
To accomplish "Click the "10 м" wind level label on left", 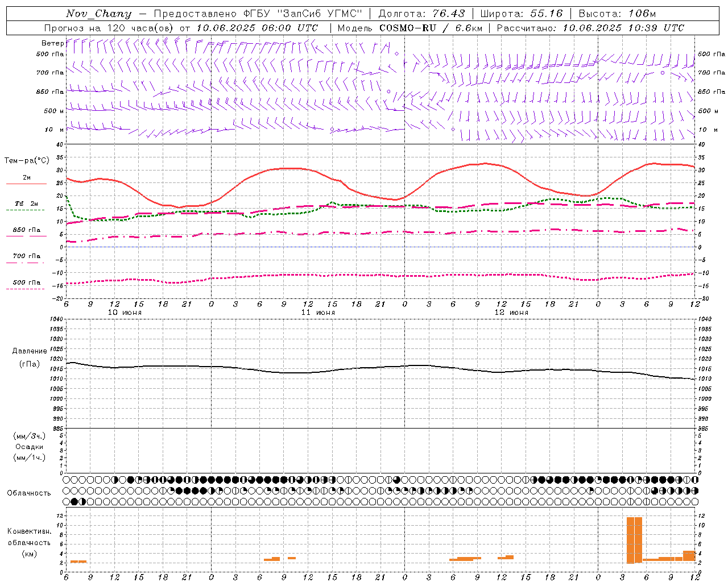I will [x=55, y=130].
